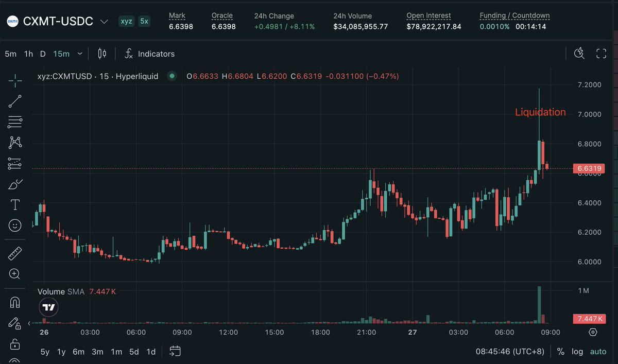Image resolution: width=618 pixels, height=364 pixels.
Task: Select the 15m timeframe
Action: point(61,54)
